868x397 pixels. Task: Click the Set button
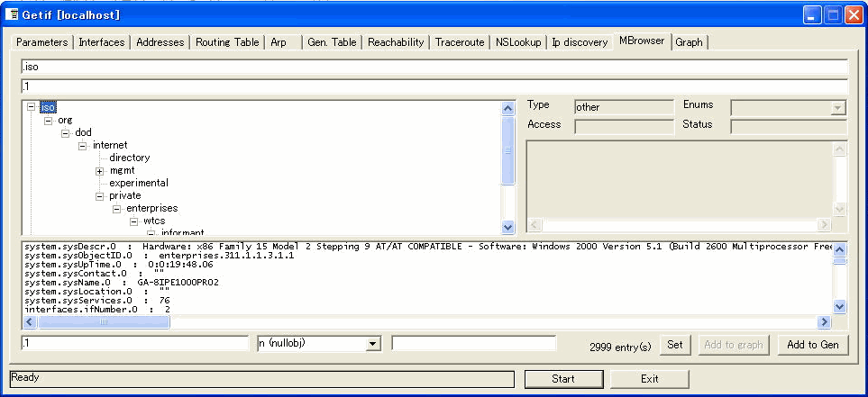(x=674, y=345)
